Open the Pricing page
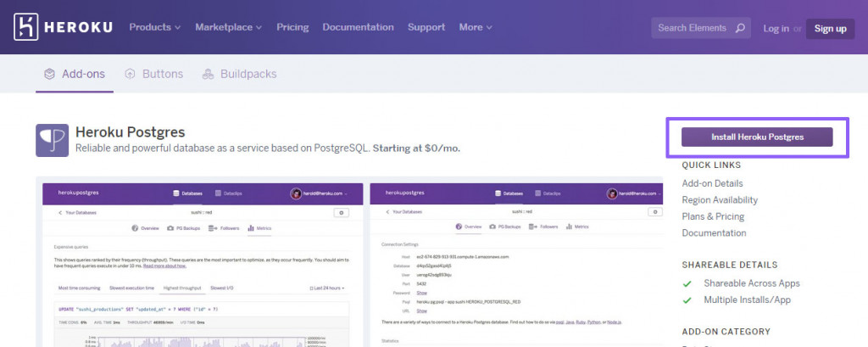Viewport: 868px width, 347px height. click(292, 27)
